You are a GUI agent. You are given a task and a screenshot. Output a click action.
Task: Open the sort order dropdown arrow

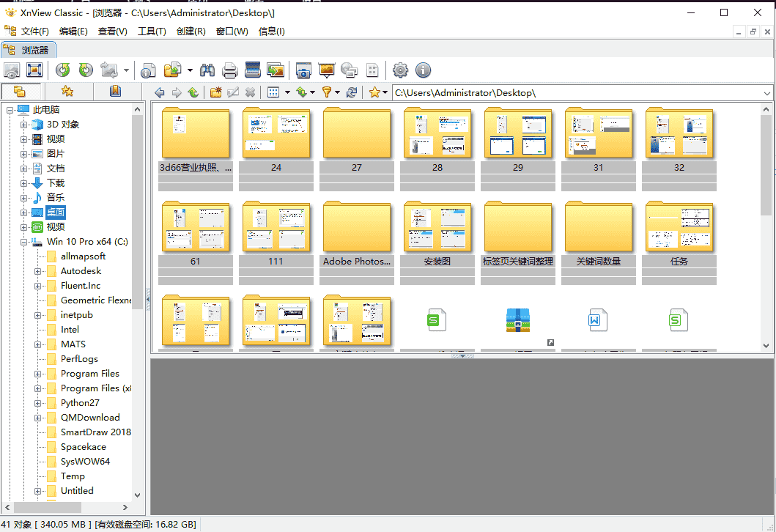pos(313,92)
